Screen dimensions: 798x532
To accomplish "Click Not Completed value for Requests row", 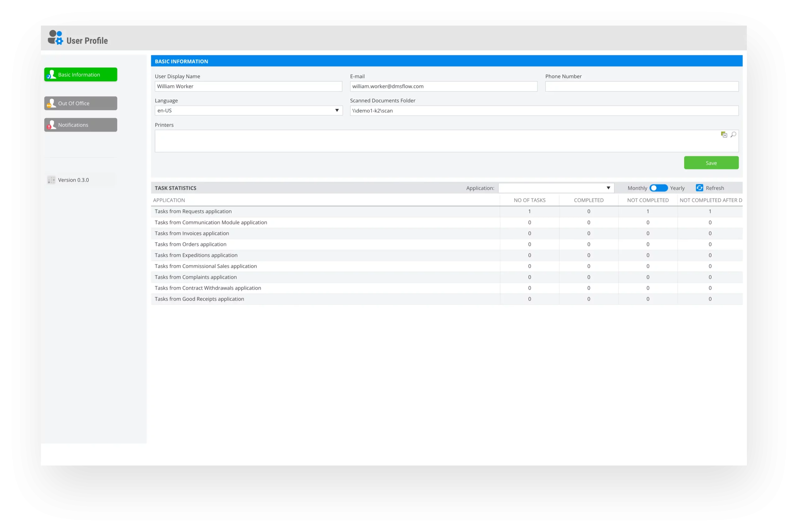I will coord(648,211).
